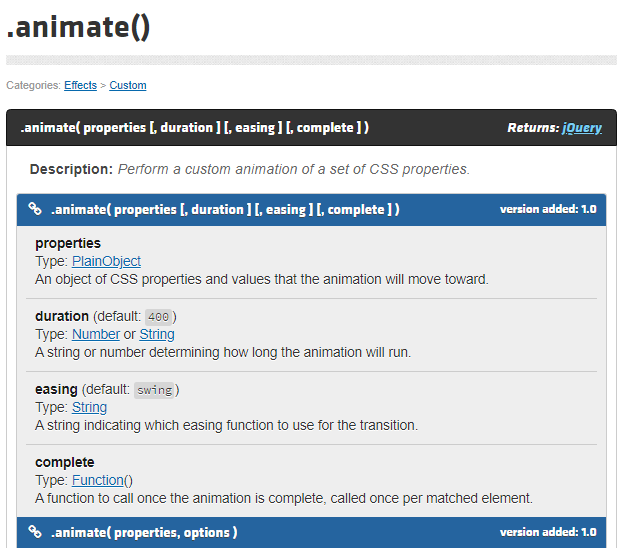Click 'version added: 1.0' in first signature bar
The image size is (623, 548).
click(x=548, y=209)
